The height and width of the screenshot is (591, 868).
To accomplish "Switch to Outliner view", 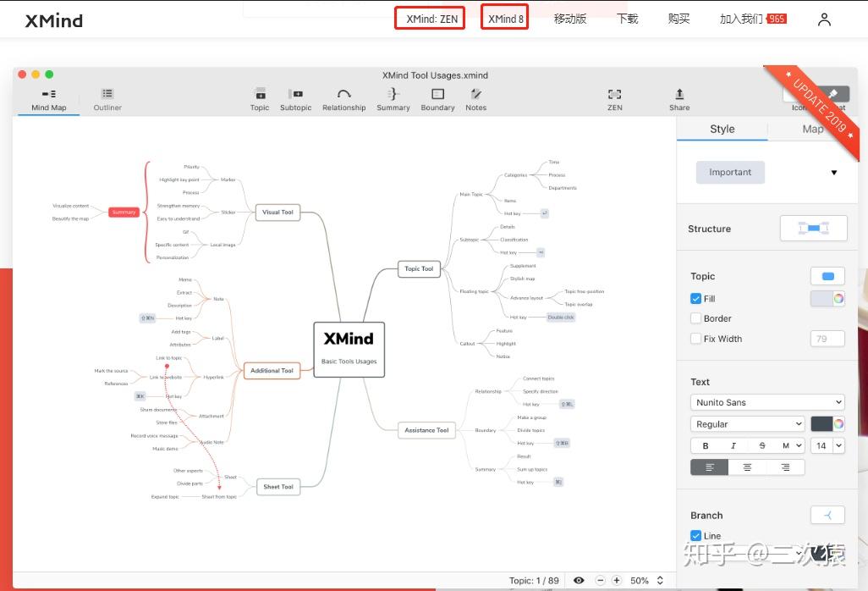I will [107, 100].
